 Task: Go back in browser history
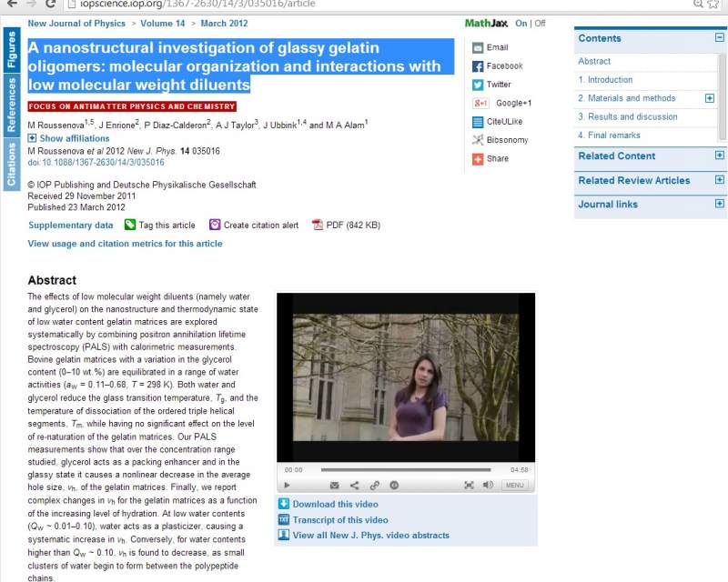(x=12, y=4)
